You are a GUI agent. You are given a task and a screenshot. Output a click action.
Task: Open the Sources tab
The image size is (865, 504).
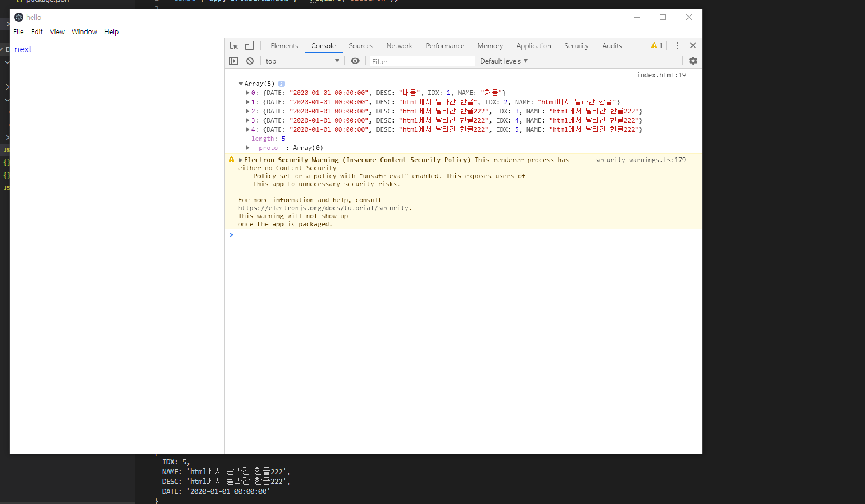pos(361,46)
